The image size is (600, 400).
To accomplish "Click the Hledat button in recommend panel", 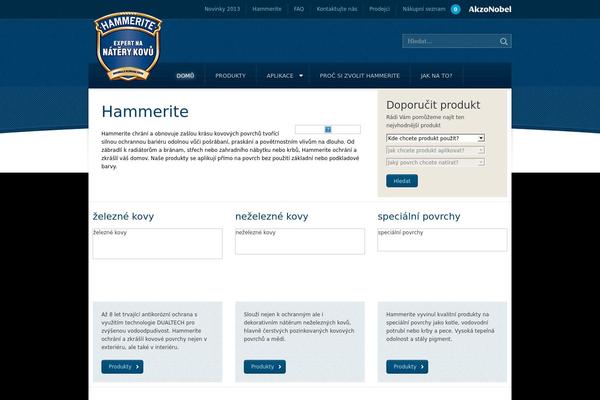I will (x=402, y=181).
